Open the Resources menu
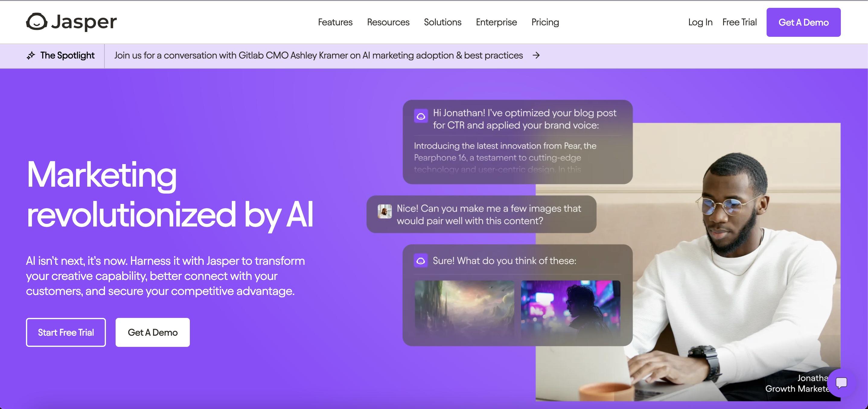The height and width of the screenshot is (409, 868). point(388,22)
